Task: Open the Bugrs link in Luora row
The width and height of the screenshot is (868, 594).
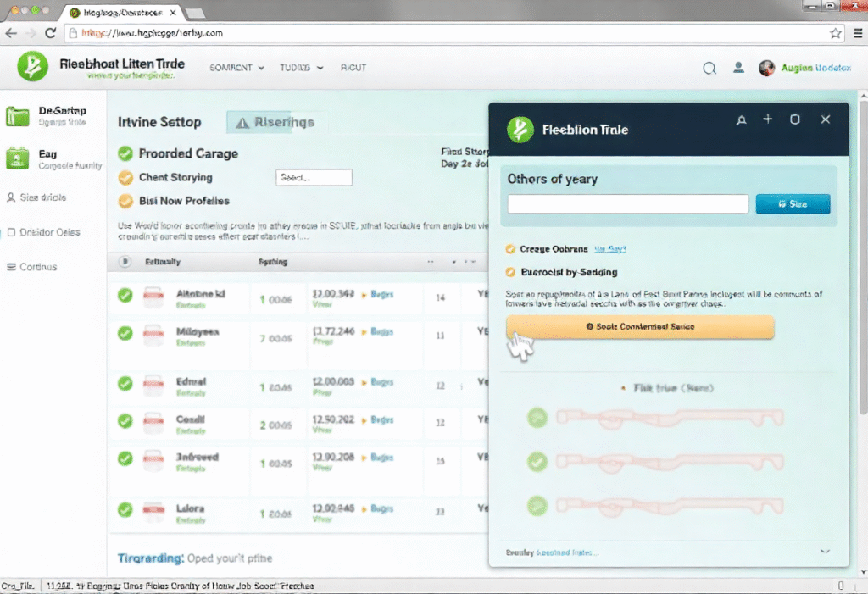Action: point(381,508)
